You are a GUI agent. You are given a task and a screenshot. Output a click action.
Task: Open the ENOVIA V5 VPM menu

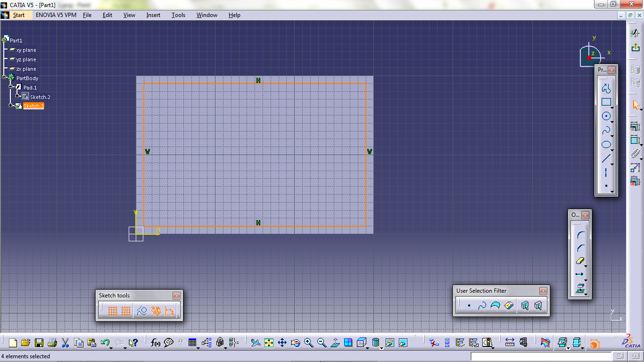click(56, 15)
